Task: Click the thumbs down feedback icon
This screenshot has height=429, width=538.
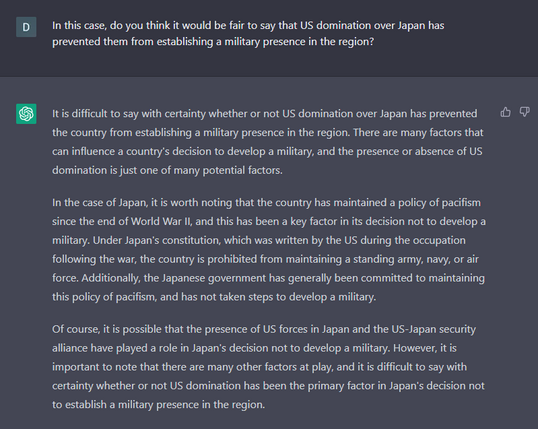Action: pos(525,112)
